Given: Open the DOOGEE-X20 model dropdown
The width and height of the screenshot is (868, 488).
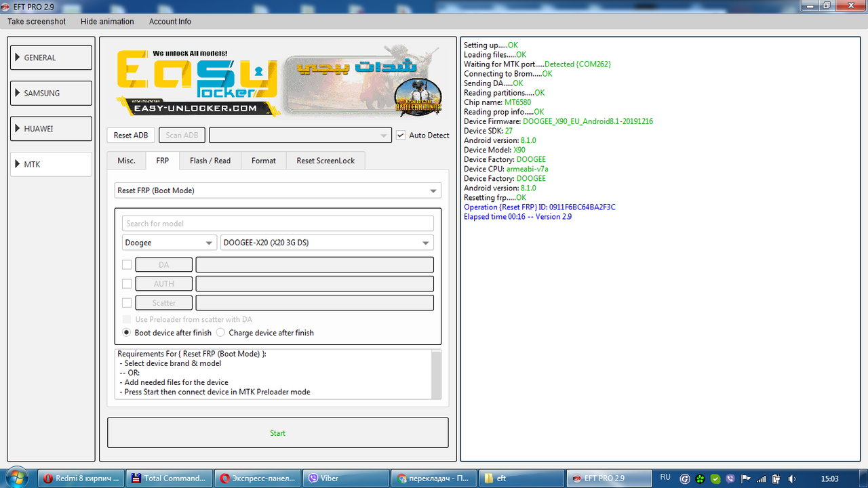Looking at the screenshot, I should pyautogui.click(x=327, y=242).
